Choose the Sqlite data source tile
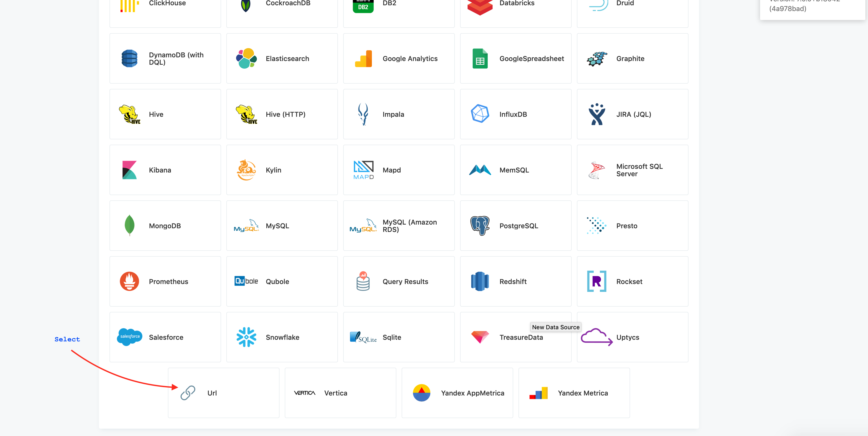This screenshot has width=868, height=436. [x=399, y=337]
